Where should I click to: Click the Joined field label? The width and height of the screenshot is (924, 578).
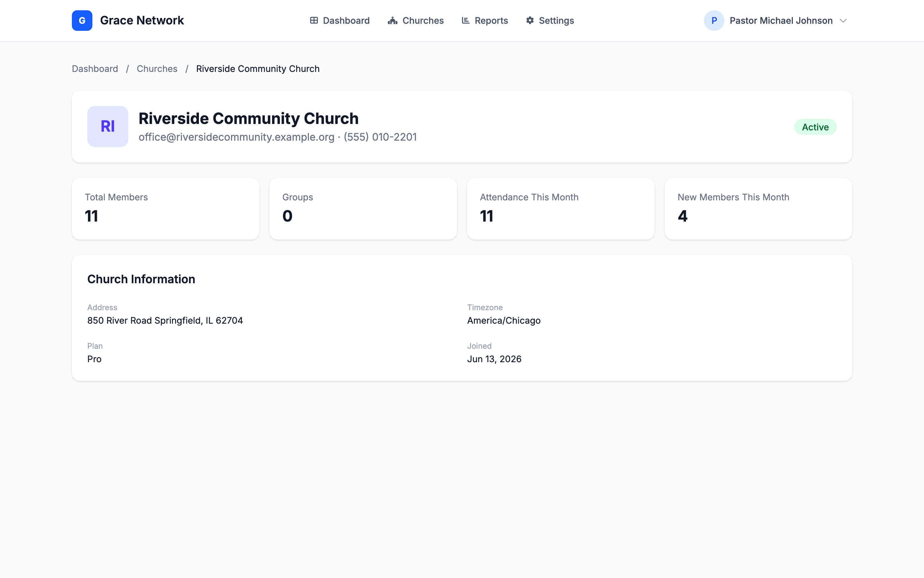click(479, 346)
